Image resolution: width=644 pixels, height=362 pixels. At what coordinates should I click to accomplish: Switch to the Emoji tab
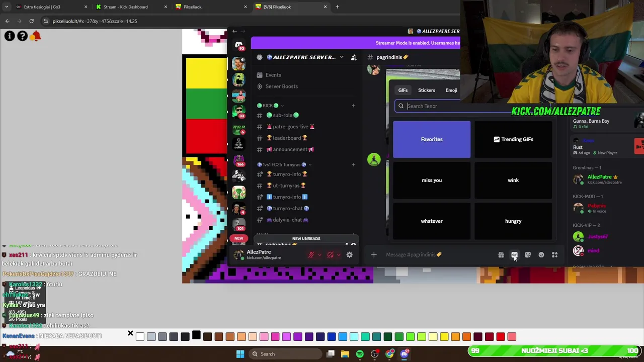point(451,90)
